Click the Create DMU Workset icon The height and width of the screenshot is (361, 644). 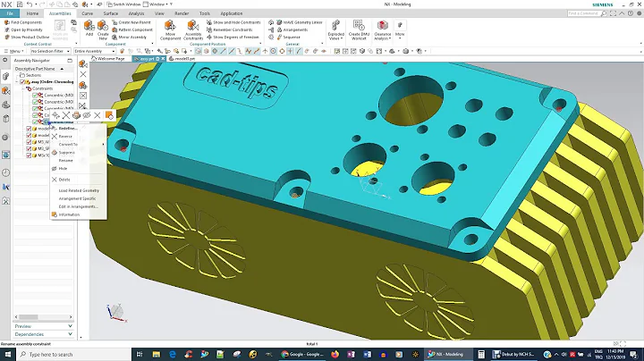tap(359, 25)
